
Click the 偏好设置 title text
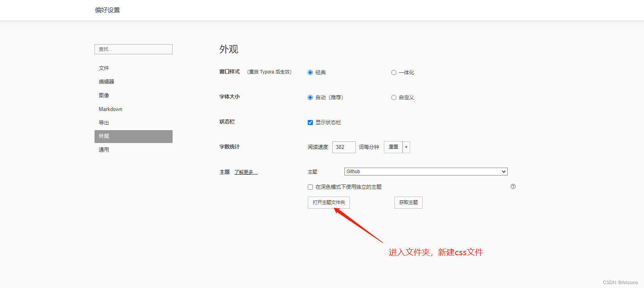107,10
